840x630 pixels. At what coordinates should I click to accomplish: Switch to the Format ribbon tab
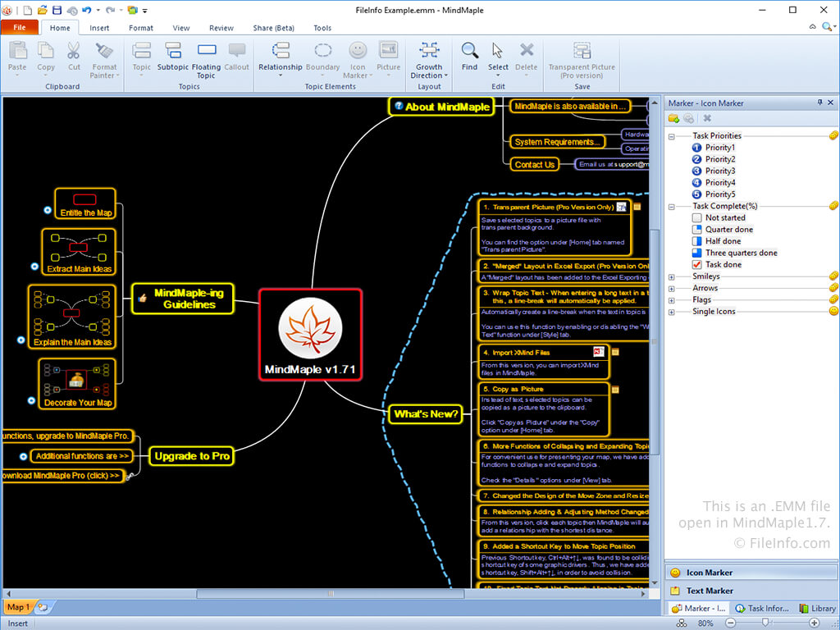click(x=141, y=28)
